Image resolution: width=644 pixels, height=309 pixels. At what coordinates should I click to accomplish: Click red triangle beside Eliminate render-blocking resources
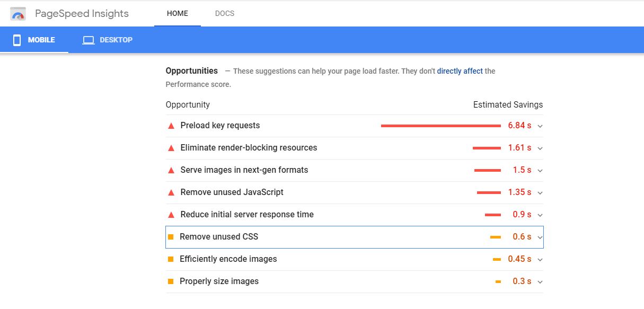point(171,148)
